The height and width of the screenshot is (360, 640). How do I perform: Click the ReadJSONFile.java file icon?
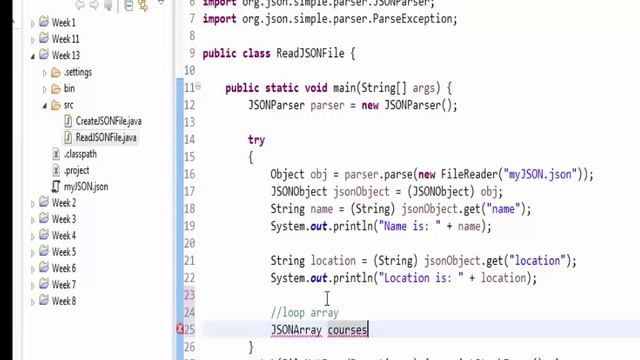pyautogui.click(x=68, y=138)
